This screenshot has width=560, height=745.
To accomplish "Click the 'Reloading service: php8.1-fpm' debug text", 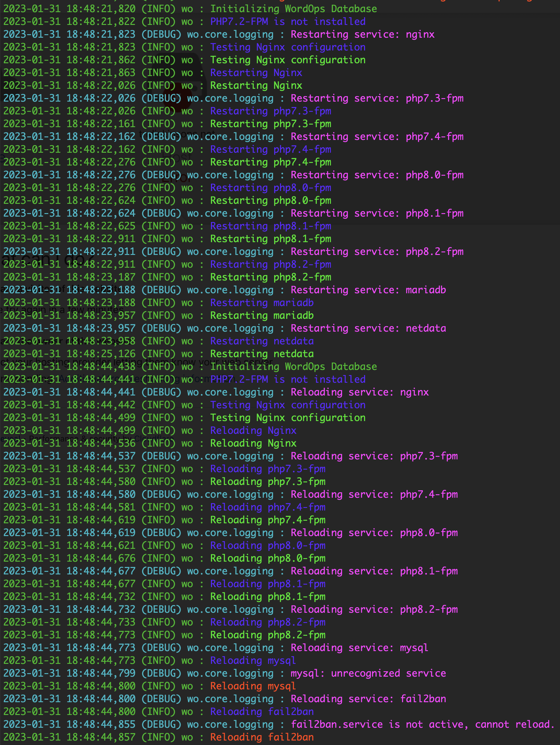I will click(x=374, y=571).
